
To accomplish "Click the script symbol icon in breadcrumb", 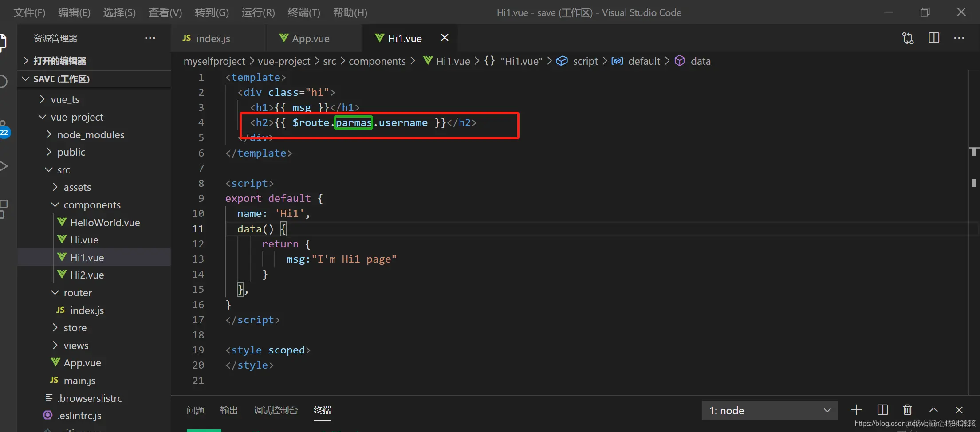I will pos(562,61).
